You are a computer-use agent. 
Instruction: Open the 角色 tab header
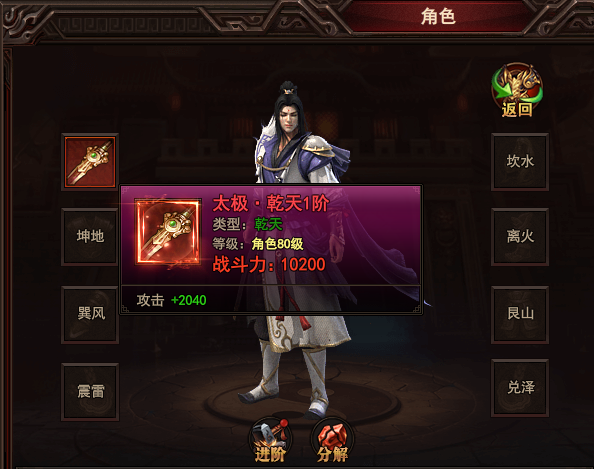[x=438, y=17]
